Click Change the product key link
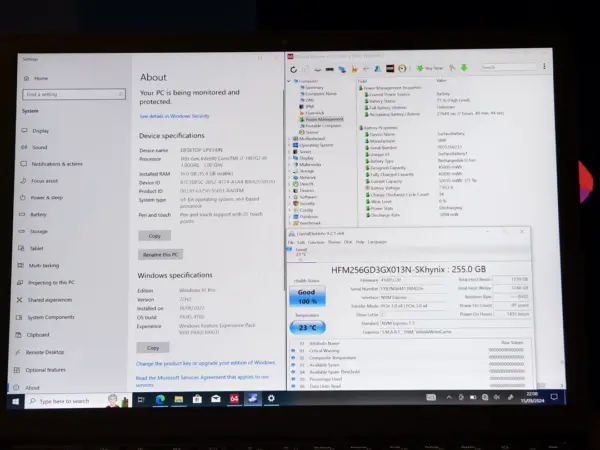 tap(205, 363)
